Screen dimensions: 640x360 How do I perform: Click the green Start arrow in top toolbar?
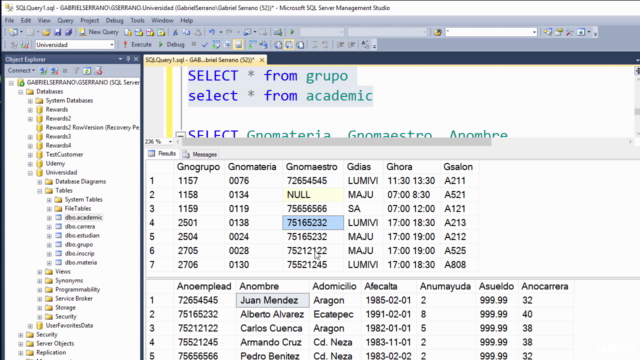tap(292, 32)
